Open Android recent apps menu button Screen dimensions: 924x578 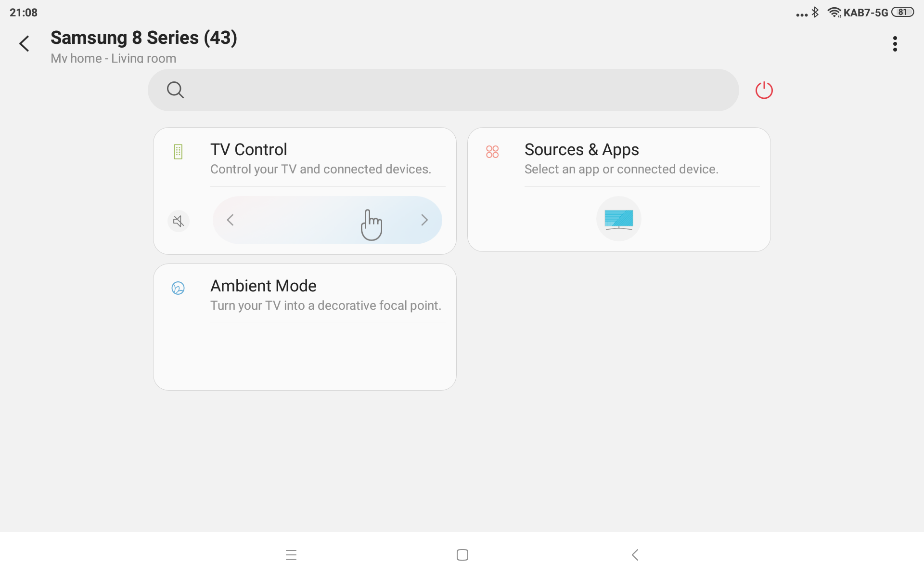click(291, 555)
